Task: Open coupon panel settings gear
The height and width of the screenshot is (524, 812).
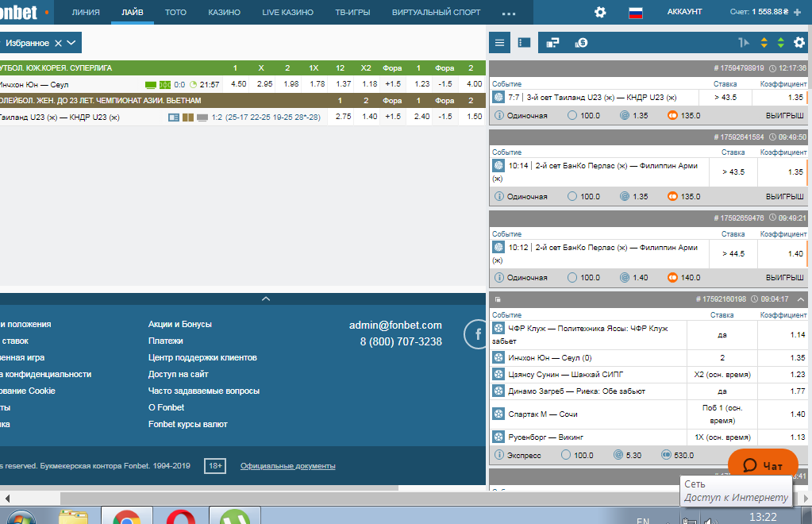Action: (x=799, y=42)
